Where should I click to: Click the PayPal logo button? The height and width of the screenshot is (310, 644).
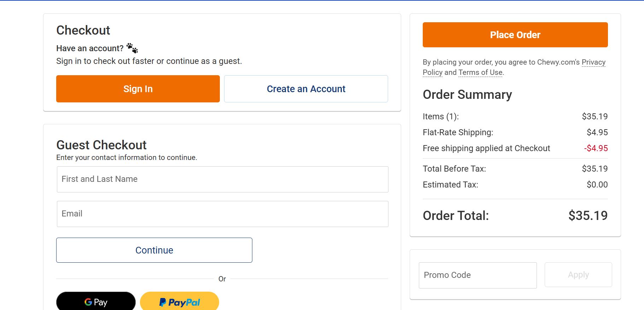pyautogui.click(x=180, y=302)
